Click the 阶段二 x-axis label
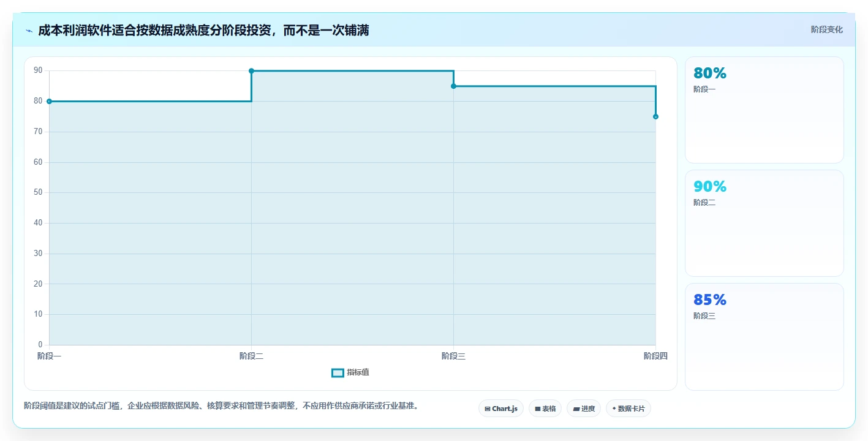Screen dimensions: 868x441 coord(251,356)
